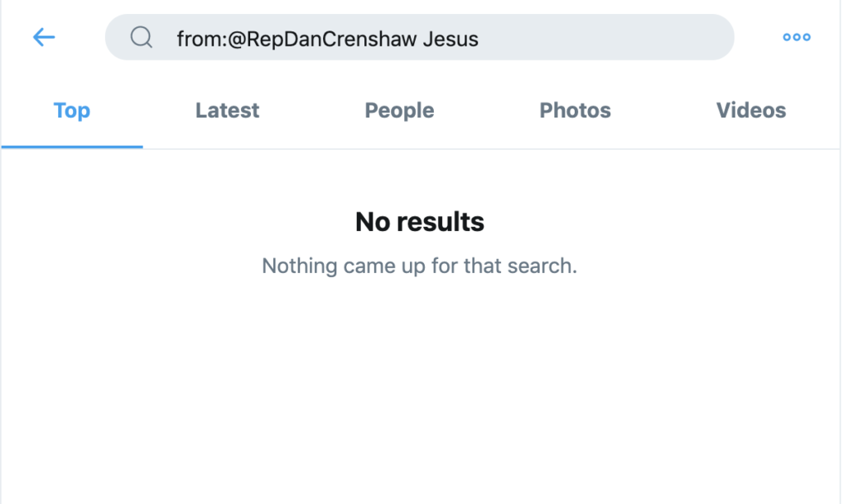
Task: Switch to the Latest tab
Action: (227, 110)
